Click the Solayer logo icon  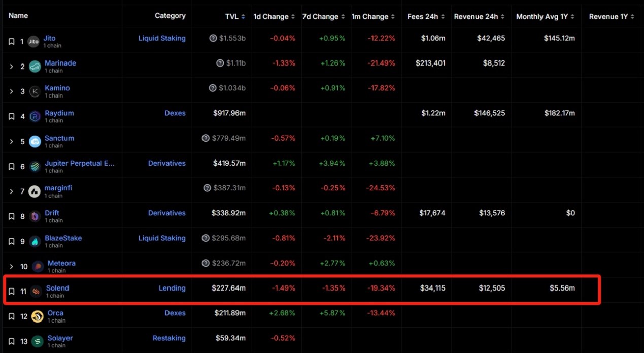click(37, 341)
